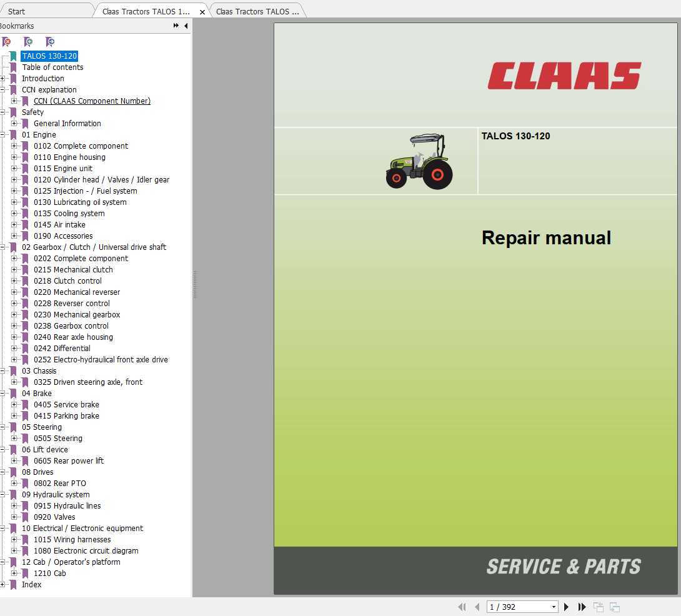Open 0190 Accessories bookmark

click(x=63, y=236)
